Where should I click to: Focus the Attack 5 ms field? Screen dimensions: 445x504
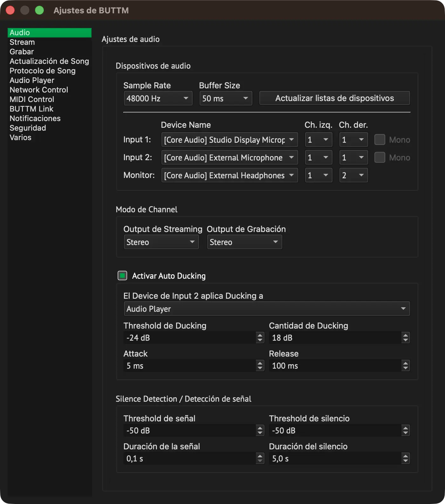(190, 365)
